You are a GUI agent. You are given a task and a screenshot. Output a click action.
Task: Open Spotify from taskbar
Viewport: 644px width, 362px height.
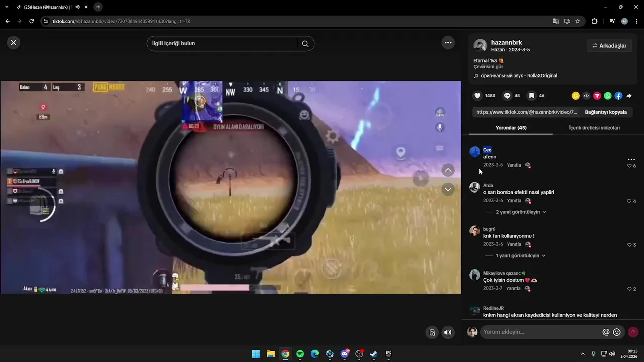pos(300,354)
